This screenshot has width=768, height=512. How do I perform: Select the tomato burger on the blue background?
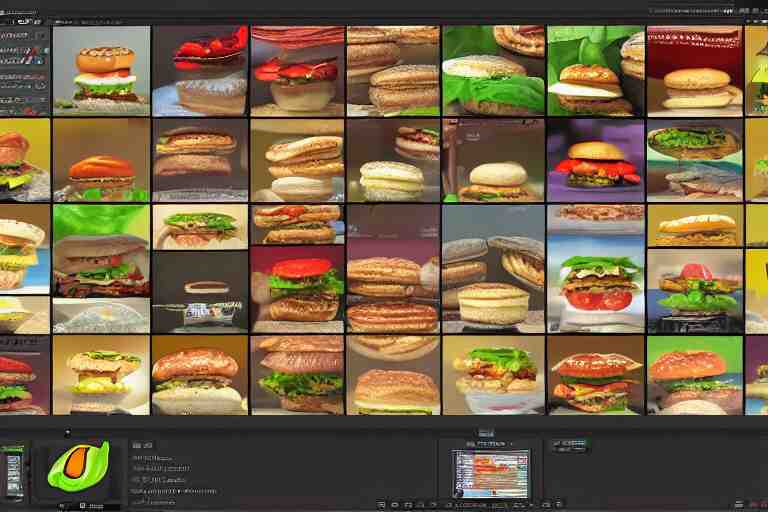pos(596,283)
